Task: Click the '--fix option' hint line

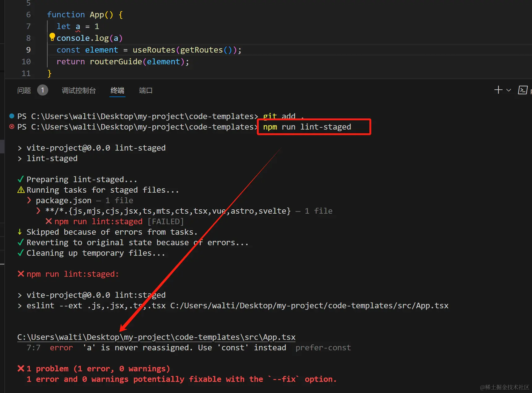Action: pos(181,379)
